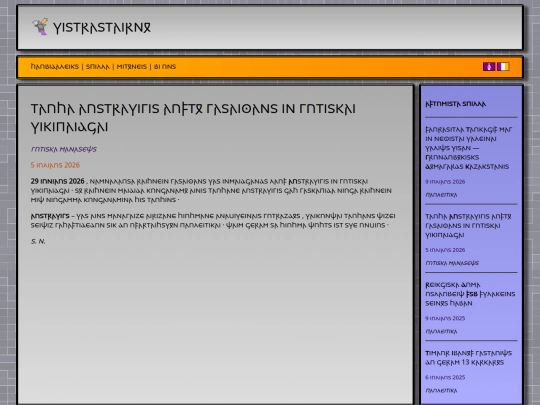Open the sidebar story dated 5 June 2026
540x405 pixels.
(x=468, y=226)
